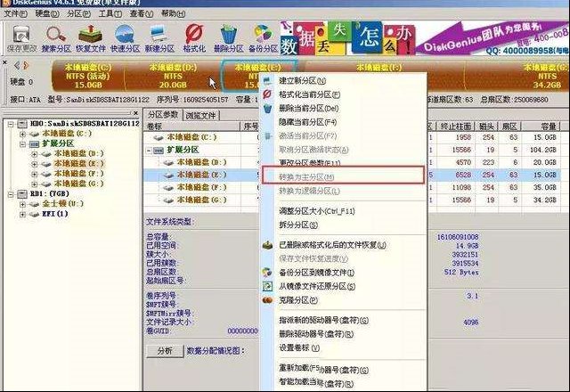Select the 20.0GB D partition block
570x392 pixels.
tap(173, 76)
